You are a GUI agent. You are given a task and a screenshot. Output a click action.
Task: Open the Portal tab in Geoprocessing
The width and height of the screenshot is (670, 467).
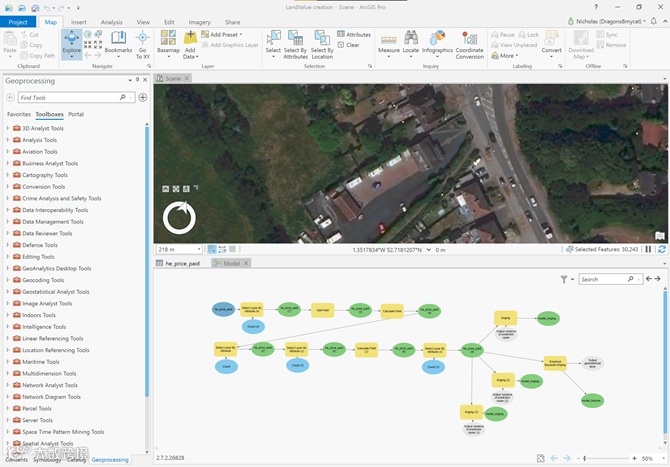(x=76, y=115)
